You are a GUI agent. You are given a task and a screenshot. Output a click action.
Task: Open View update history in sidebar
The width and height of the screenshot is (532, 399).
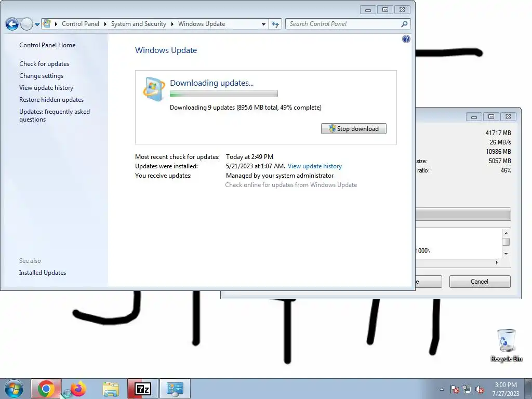46,87
